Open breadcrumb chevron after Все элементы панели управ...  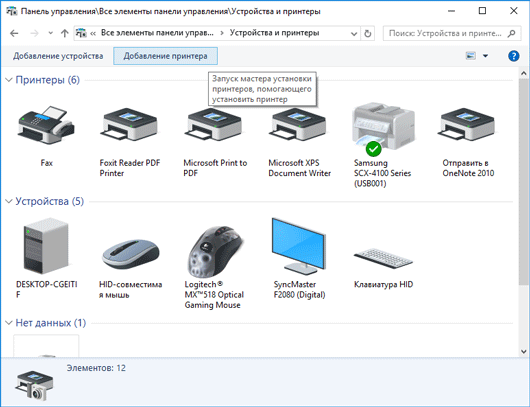[x=222, y=33]
